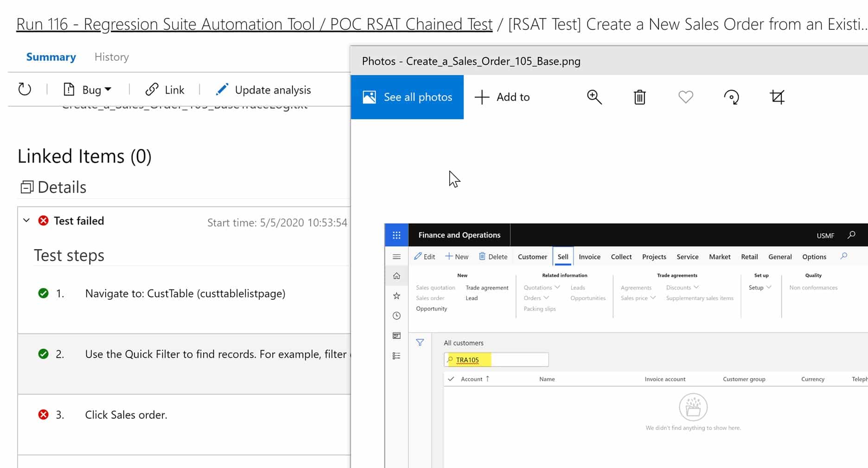Click Edit in the action pane

click(424, 256)
